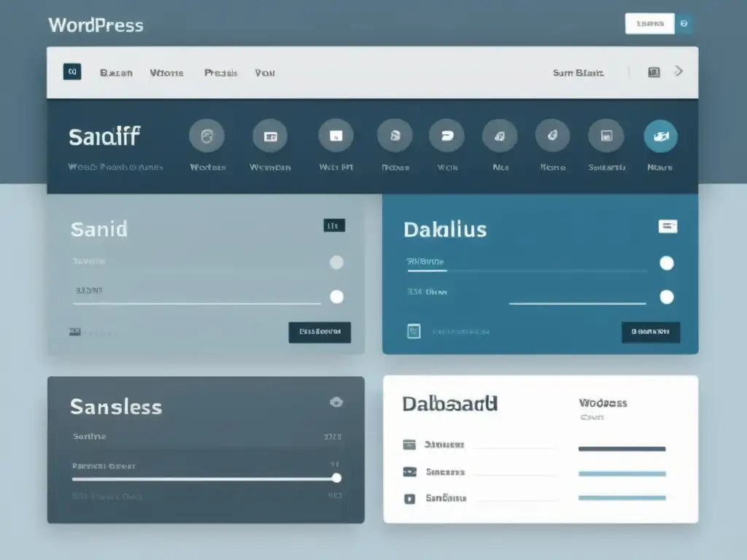Click the Sansless card heading
747x560 pixels.
coord(116,407)
